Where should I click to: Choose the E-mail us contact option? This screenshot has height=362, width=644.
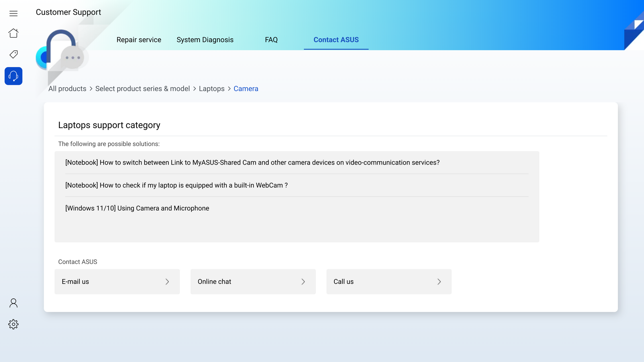tap(117, 282)
